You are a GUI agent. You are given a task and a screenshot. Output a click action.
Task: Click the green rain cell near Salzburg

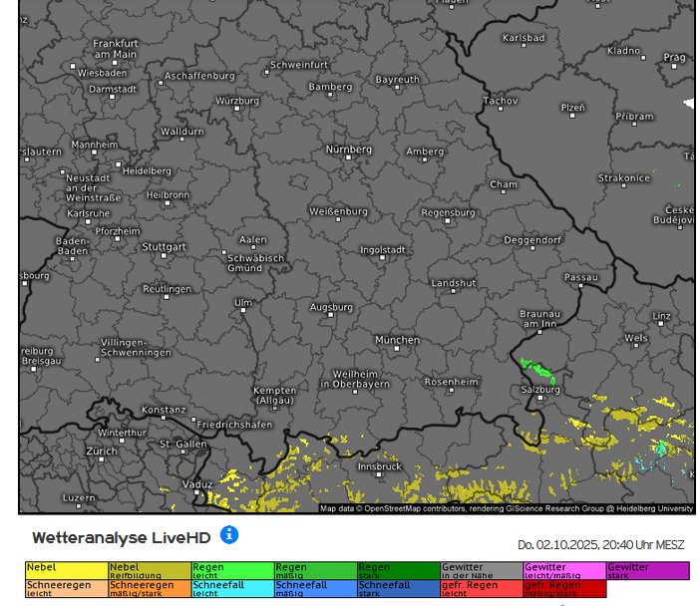pyautogui.click(x=538, y=371)
